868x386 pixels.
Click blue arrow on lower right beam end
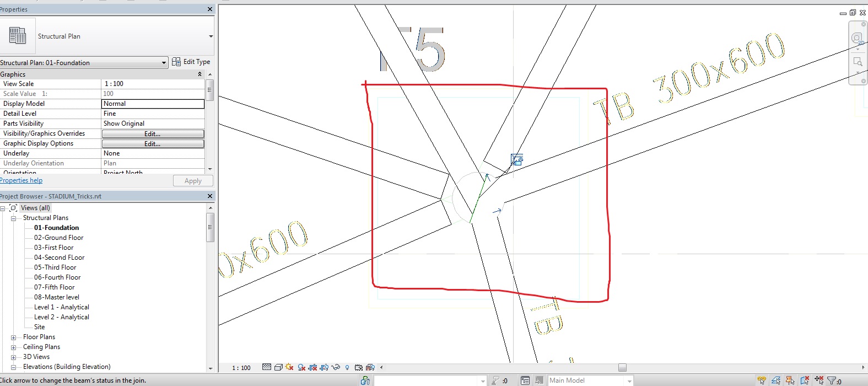click(x=498, y=210)
